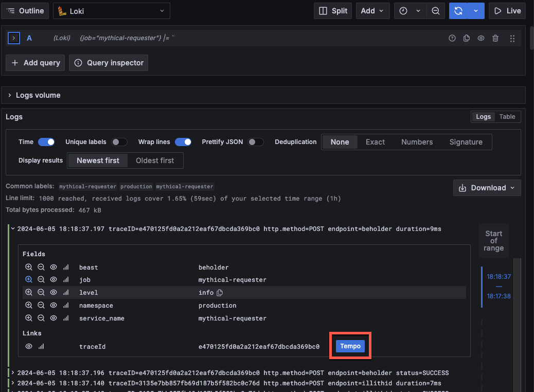Viewport: 534px width, 392px height.
Task: Open the Loki data source dropdown
Action: coord(111,11)
